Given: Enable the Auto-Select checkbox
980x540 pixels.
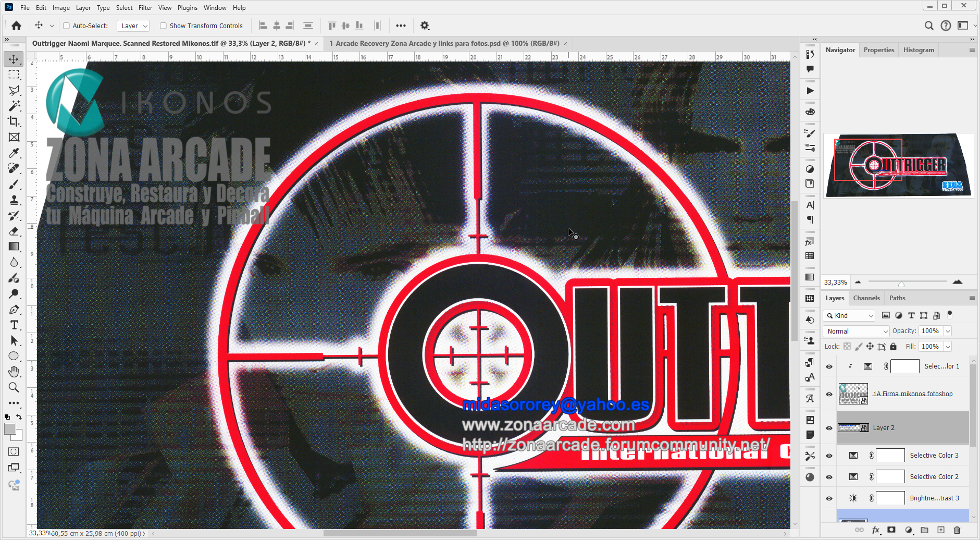Looking at the screenshot, I should (66, 26).
